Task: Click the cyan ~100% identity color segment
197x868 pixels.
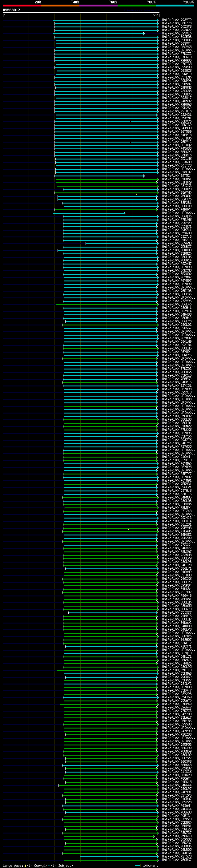Action: (175, 6)
